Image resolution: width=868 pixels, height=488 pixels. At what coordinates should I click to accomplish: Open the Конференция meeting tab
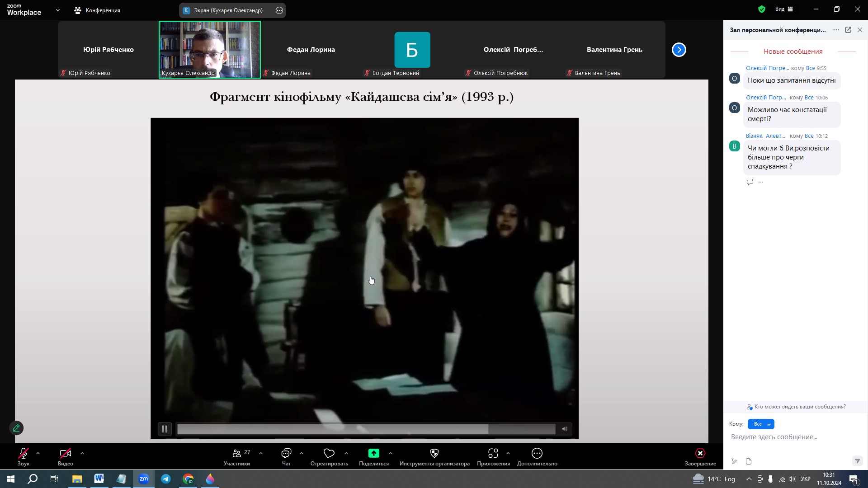coord(98,10)
